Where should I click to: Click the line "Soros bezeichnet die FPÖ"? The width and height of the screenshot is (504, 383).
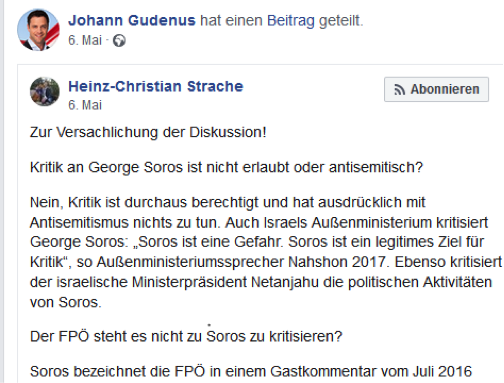251,371
